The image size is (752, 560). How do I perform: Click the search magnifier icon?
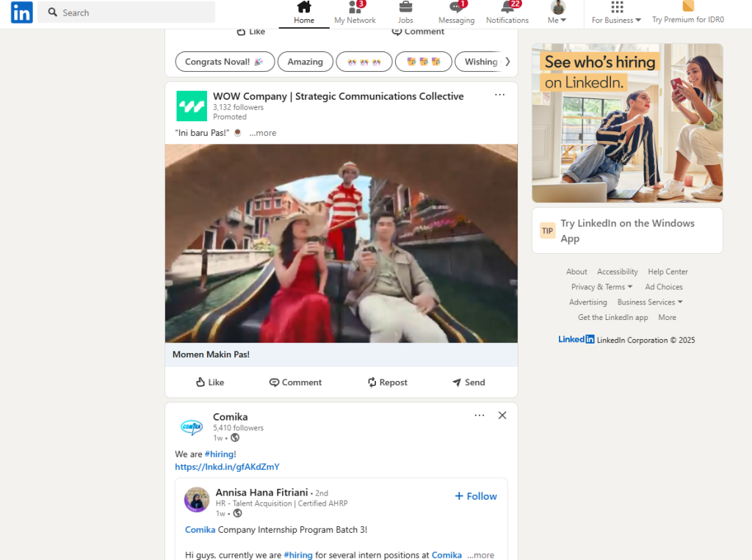coord(53,12)
